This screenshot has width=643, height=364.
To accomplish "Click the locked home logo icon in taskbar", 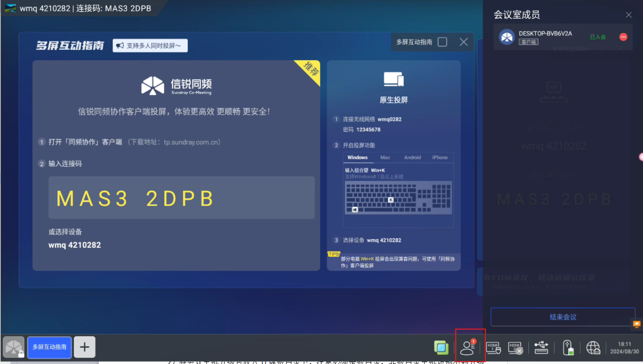I will 14,347.
